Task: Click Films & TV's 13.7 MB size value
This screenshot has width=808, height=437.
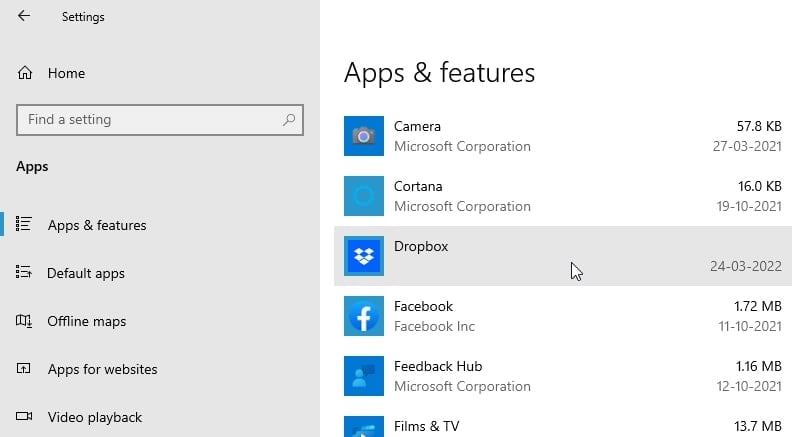Action: [x=758, y=426]
